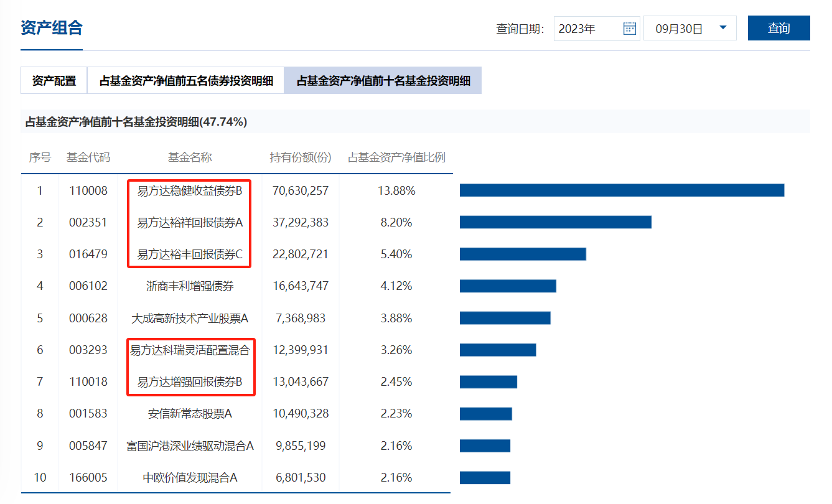Click fund code 002351

pyautogui.click(x=88, y=223)
